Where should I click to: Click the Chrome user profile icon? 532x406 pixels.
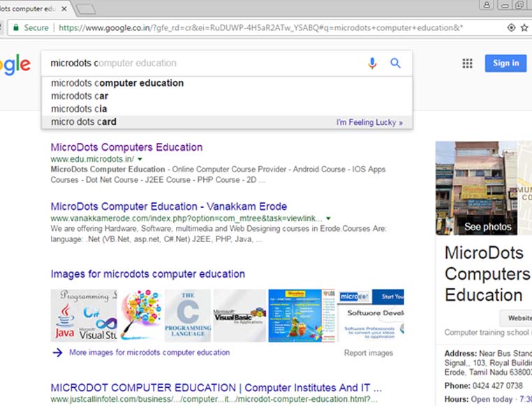pyautogui.click(x=487, y=5)
